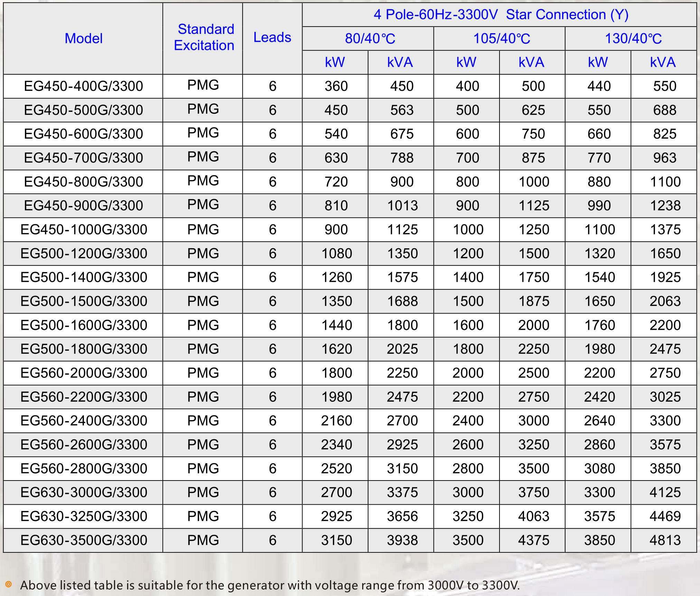700x596 pixels.
Task: Click value 360 in the EG450-400G row
Action: tap(336, 86)
